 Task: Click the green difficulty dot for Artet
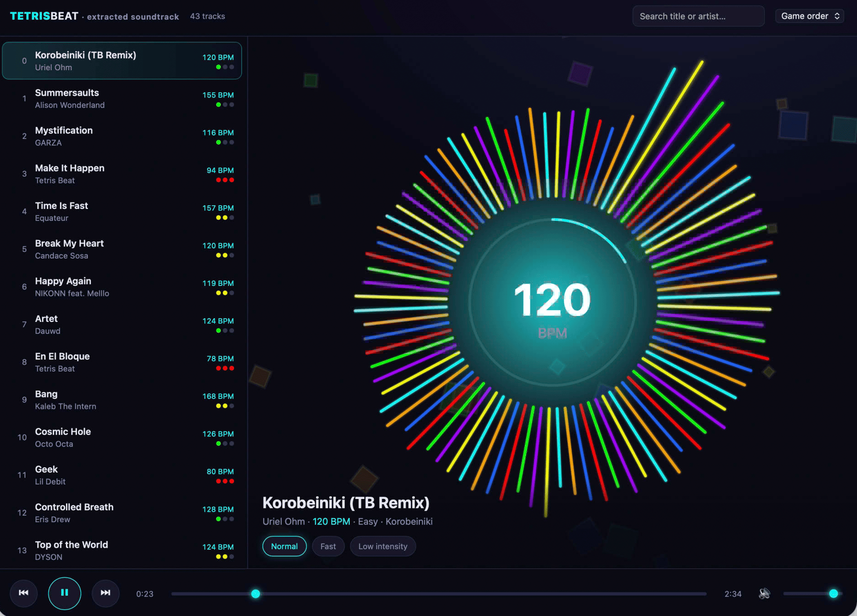point(219,331)
